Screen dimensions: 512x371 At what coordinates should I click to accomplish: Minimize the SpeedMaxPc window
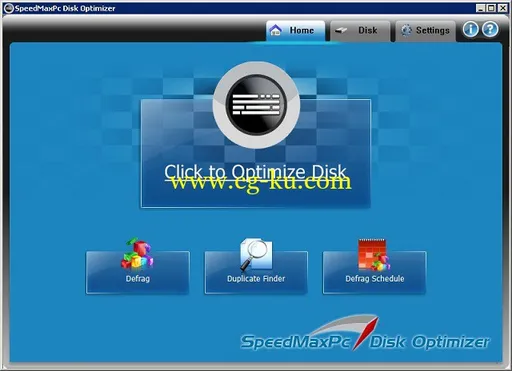(x=480, y=8)
